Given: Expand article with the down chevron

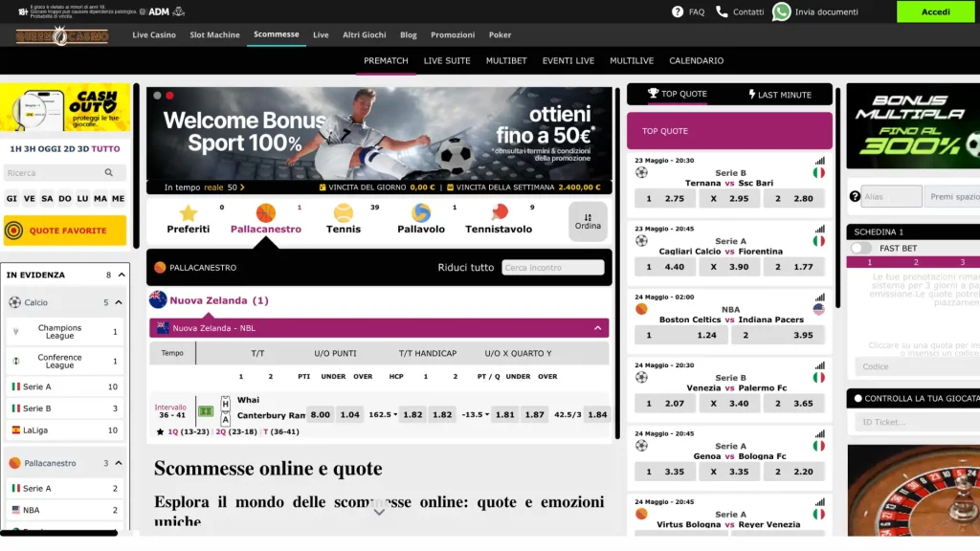Looking at the screenshot, I should pos(379,512).
